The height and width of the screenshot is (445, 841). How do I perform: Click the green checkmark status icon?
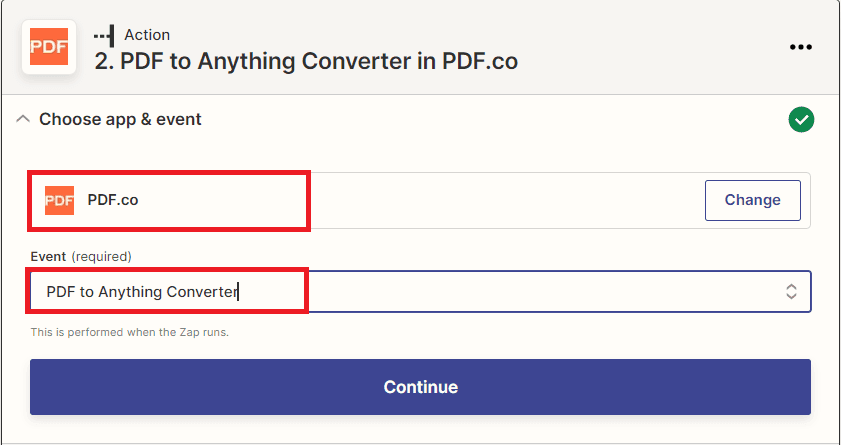[801, 120]
